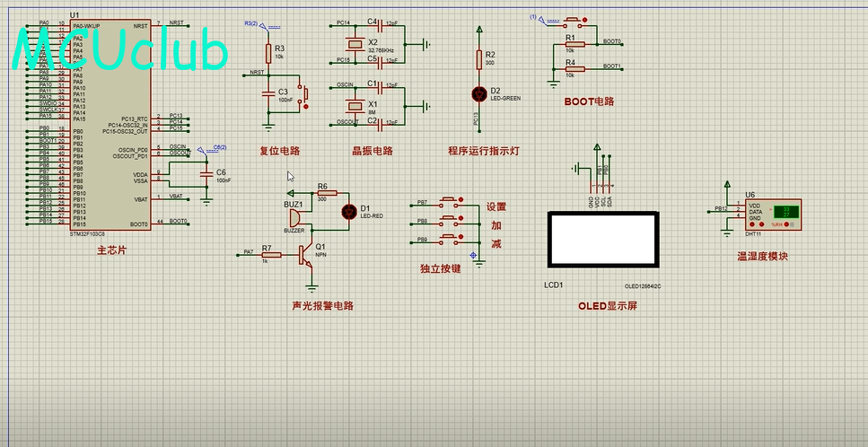Image resolution: width=868 pixels, height=447 pixels.
Task: Select the X2 32.768kHz crystal
Action: 350,43
